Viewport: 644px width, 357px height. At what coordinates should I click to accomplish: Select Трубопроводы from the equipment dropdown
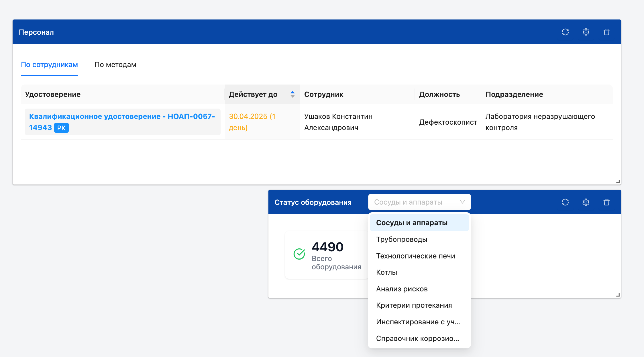pos(402,239)
